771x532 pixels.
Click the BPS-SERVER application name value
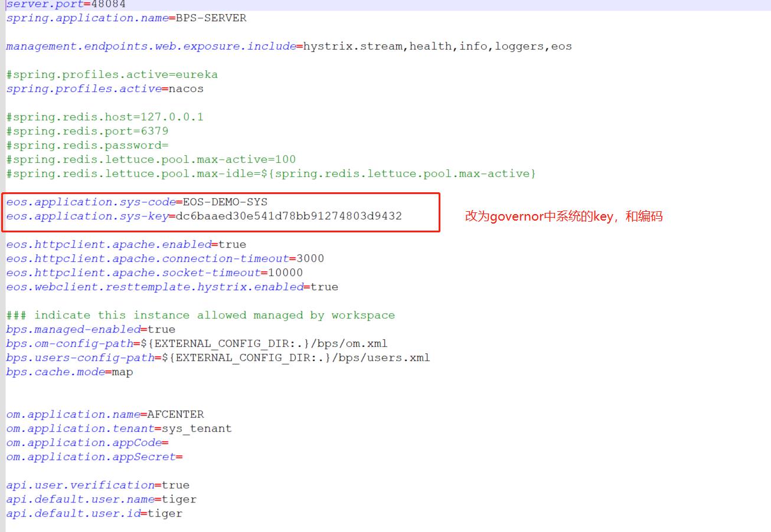pos(211,18)
